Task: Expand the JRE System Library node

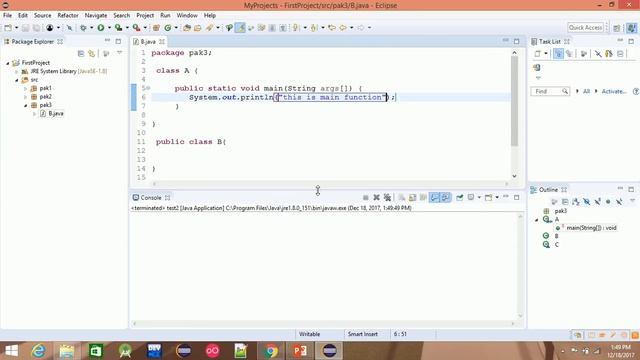Action: pos(17,71)
